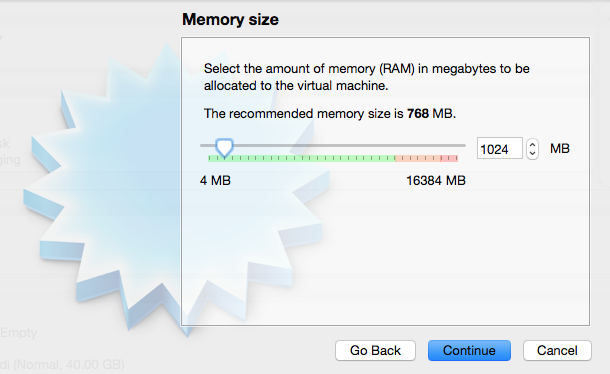Viewport: 610px width, 374px height.
Task: Click the orange zone of the memory scale
Action: [x=418, y=158]
